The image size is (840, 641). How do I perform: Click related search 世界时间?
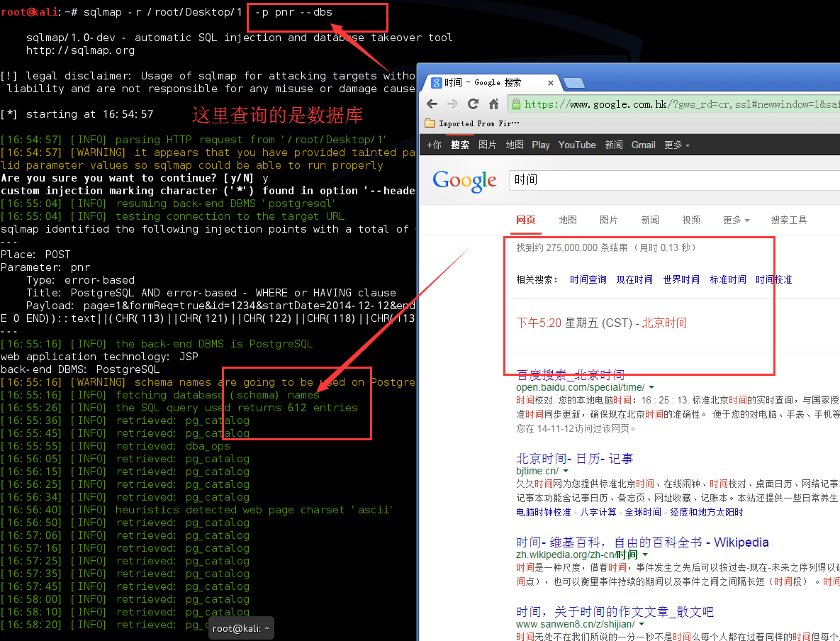[681, 279]
